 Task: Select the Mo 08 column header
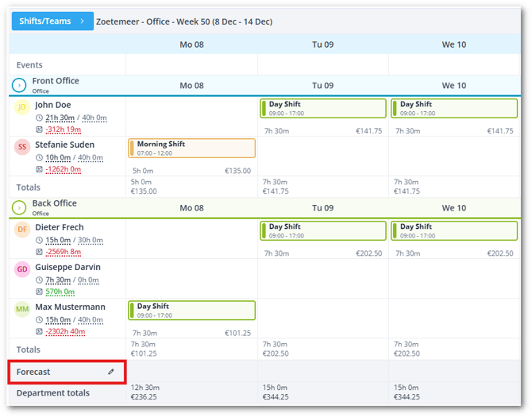pyautogui.click(x=191, y=44)
